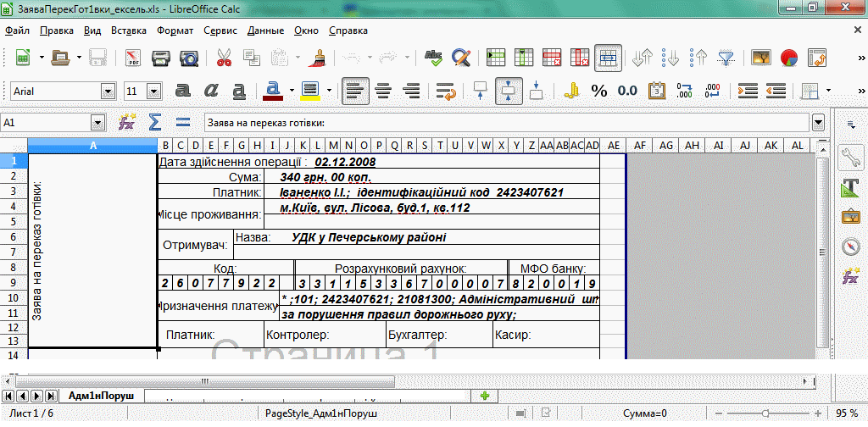Open the Function Wizard from the formula bar
The image size is (868, 427).
127,122
